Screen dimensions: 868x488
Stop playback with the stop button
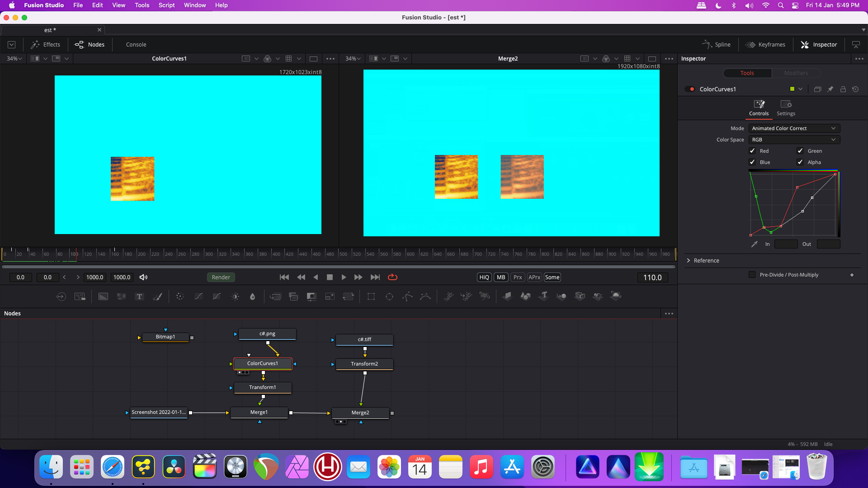(330, 277)
